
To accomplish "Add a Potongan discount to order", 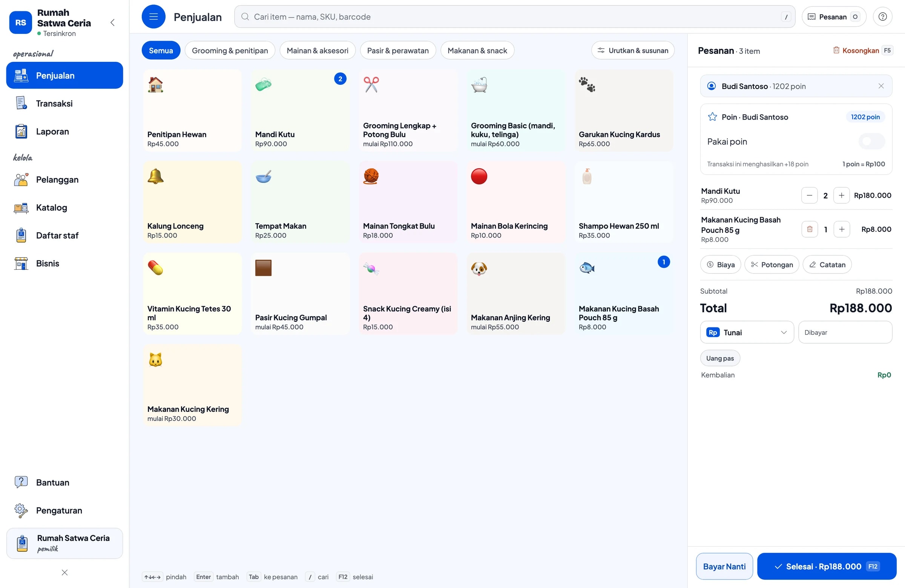I will tap(772, 265).
